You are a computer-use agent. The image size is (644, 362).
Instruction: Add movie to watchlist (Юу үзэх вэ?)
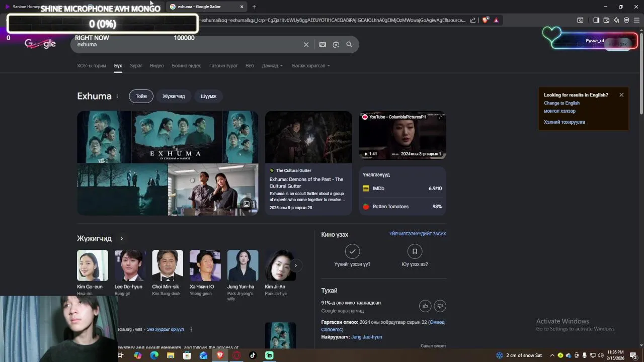(x=415, y=251)
